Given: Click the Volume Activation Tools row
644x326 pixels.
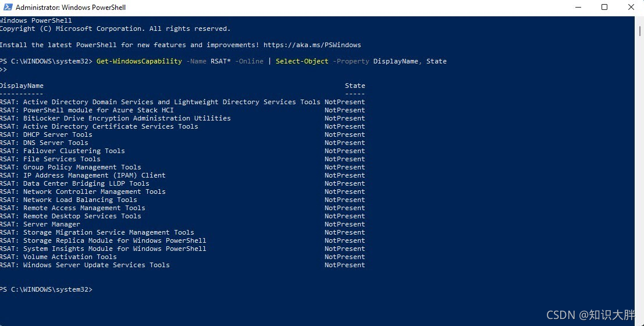Looking at the screenshot, I should (182, 257).
